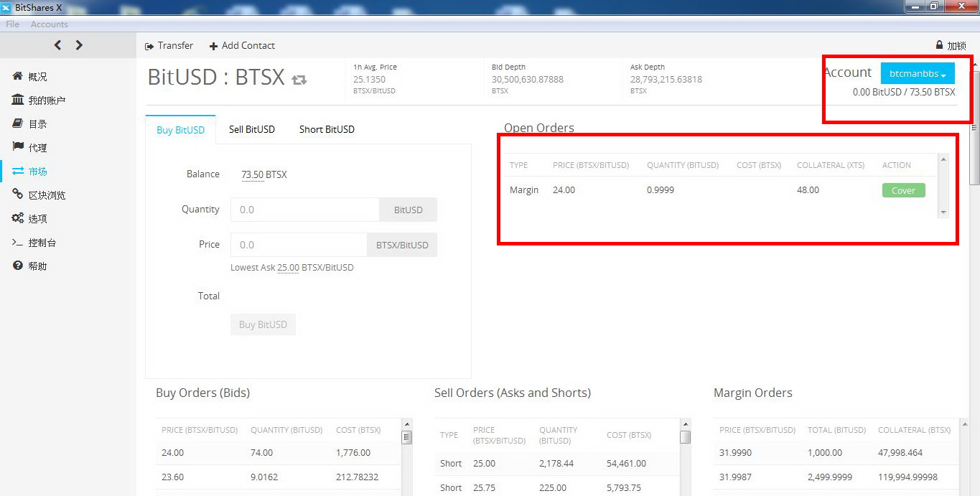The width and height of the screenshot is (980, 496).
Task: Click the Open Orders scrollbar down arrow
Action: tap(943, 212)
